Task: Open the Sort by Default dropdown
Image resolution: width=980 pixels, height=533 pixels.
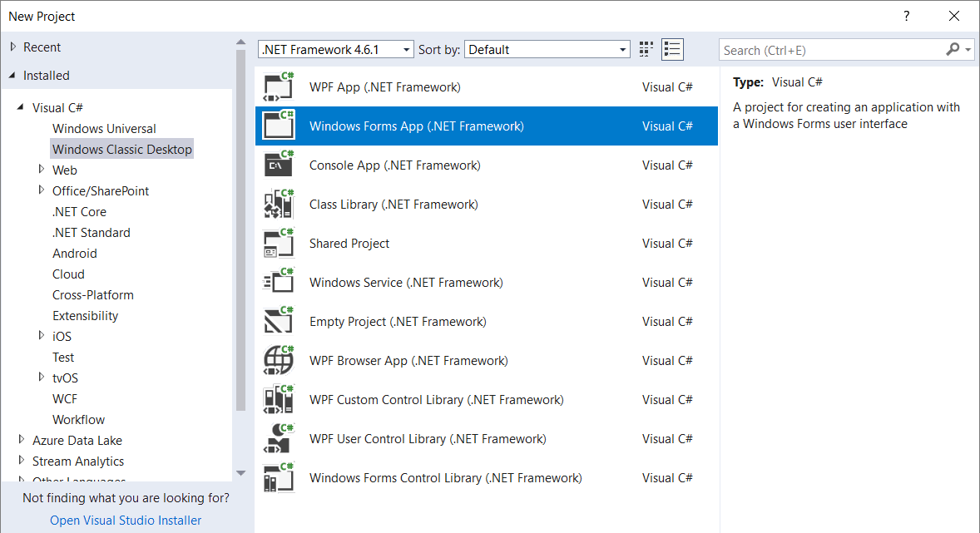Action: point(547,49)
